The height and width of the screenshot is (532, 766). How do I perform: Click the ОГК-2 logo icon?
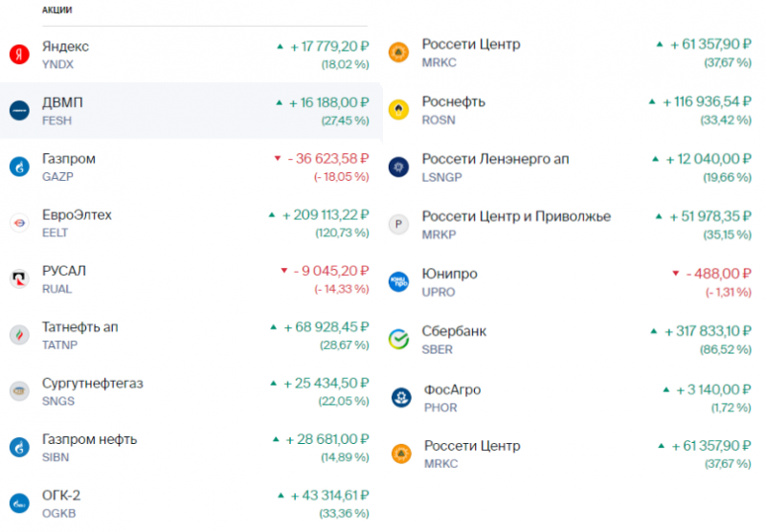point(19,503)
